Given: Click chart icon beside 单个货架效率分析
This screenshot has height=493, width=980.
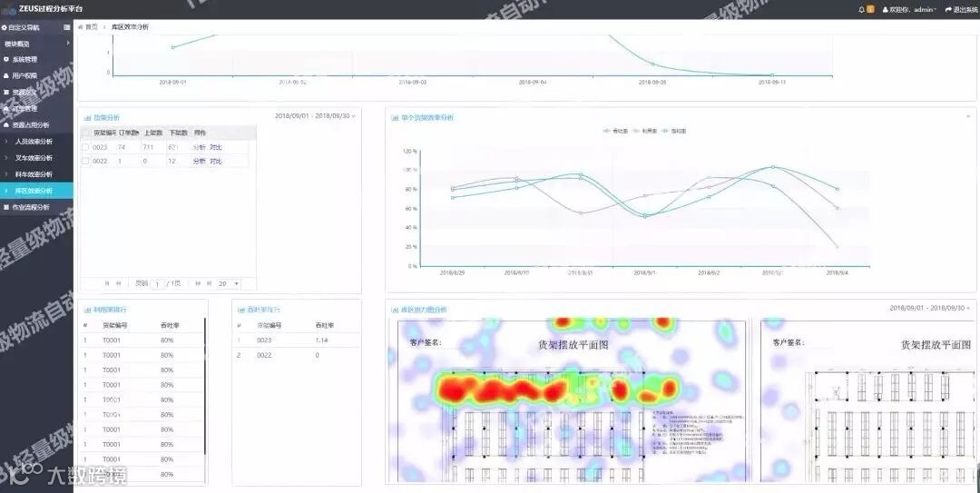Looking at the screenshot, I should (395, 118).
